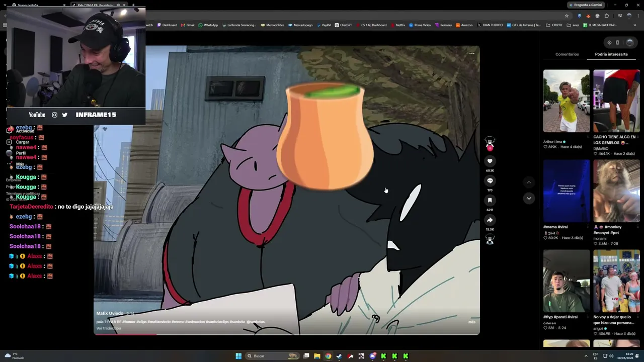This screenshot has width=644, height=362.
Task: Open the CACHO TIENE ALGO EN LOS GEMELOS video
Action: 616,101
